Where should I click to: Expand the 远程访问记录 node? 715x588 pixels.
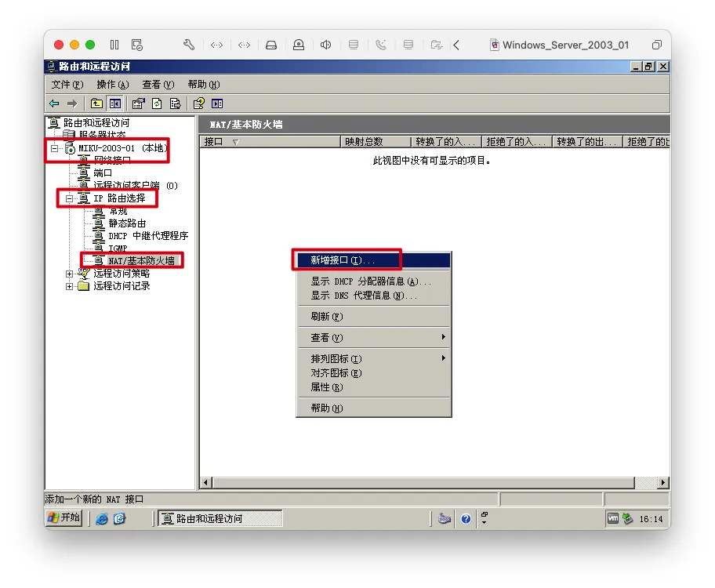tap(69, 286)
